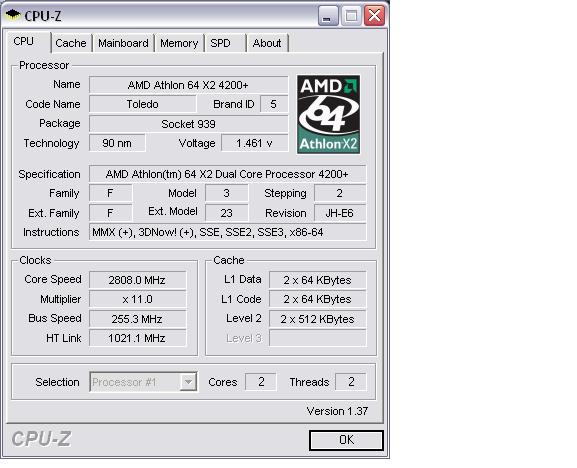Screen dimensions: 577x468
Task: Click the AMD Athlon 64 X2 logo
Action: (329, 114)
